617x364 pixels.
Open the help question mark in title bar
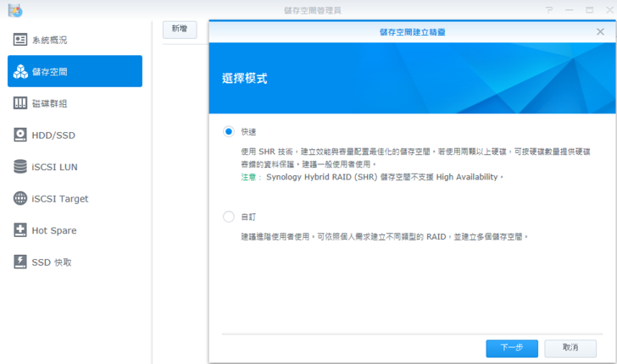549,10
